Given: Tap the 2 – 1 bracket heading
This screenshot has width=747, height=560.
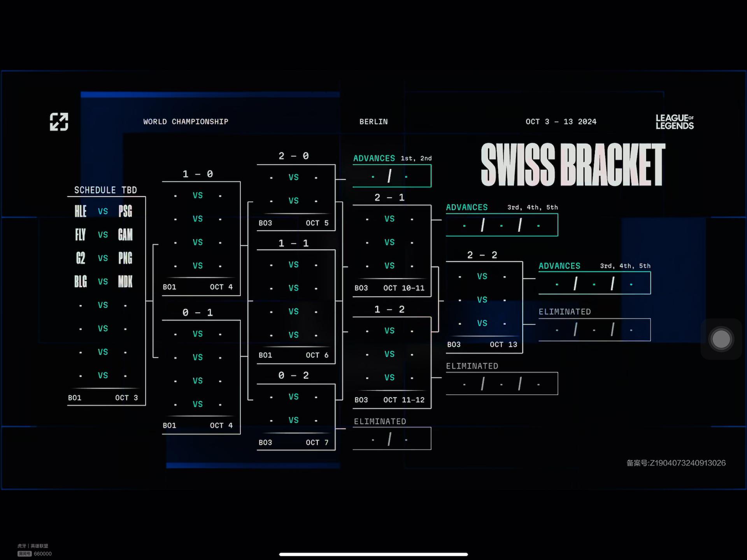Looking at the screenshot, I should (389, 197).
